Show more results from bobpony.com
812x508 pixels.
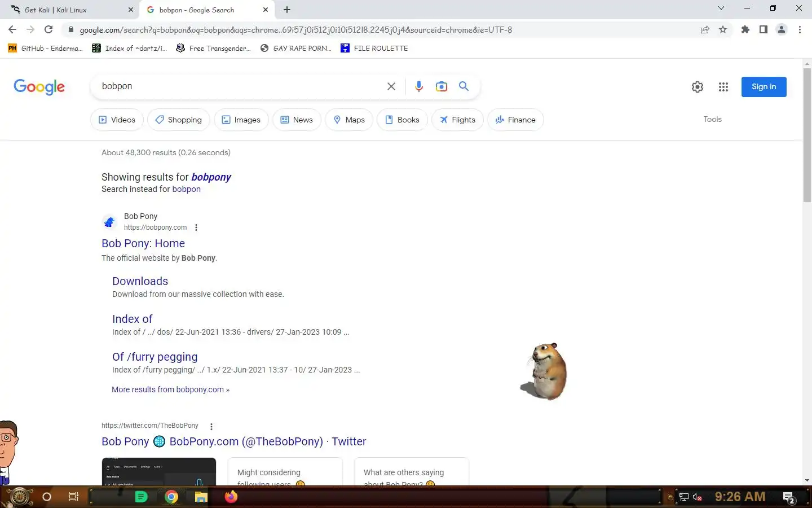[170, 389]
